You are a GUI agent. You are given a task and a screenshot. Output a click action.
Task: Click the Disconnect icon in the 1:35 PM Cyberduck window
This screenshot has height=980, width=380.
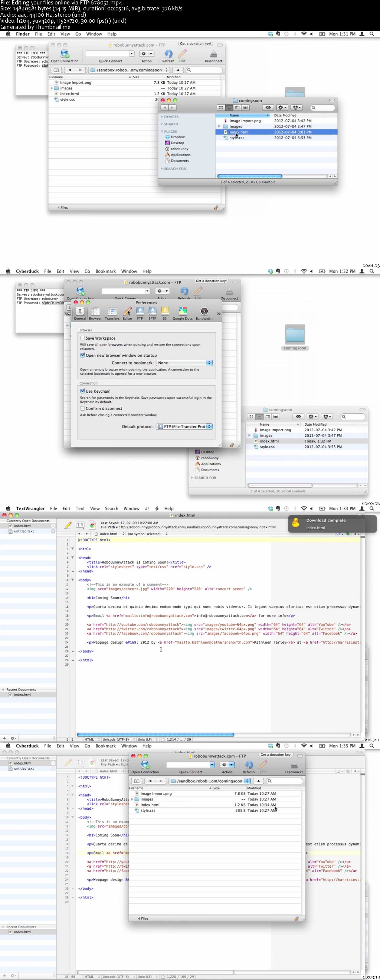click(294, 765)
